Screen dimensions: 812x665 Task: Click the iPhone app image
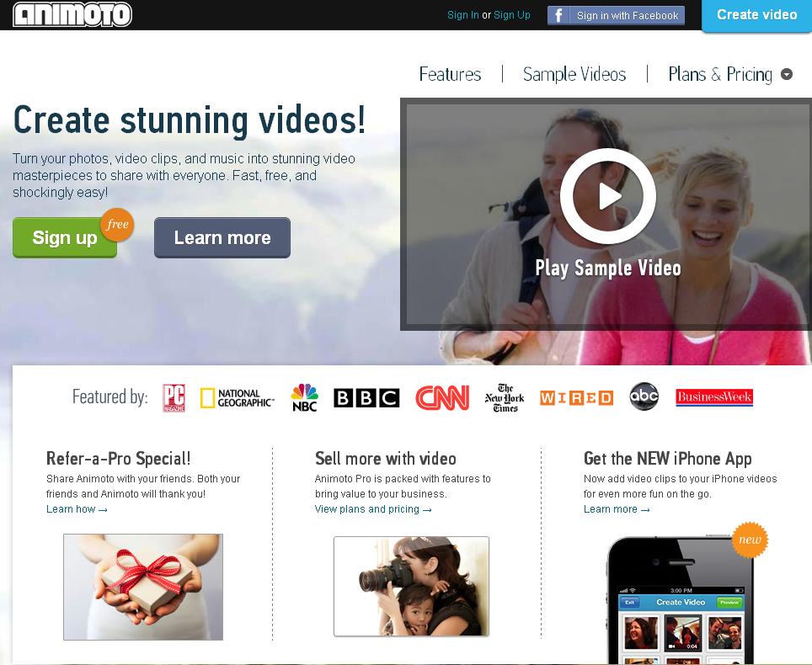(x=681, y=600)
